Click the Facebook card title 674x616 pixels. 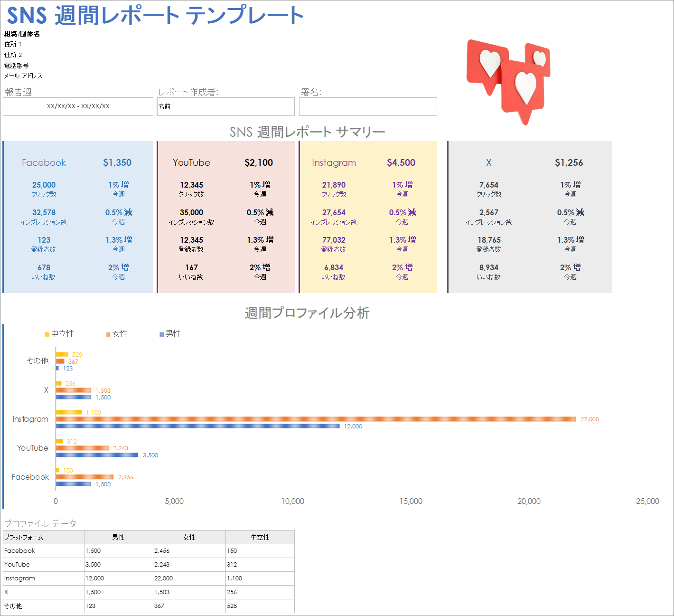pyautogui.click(x=44, y=162)
